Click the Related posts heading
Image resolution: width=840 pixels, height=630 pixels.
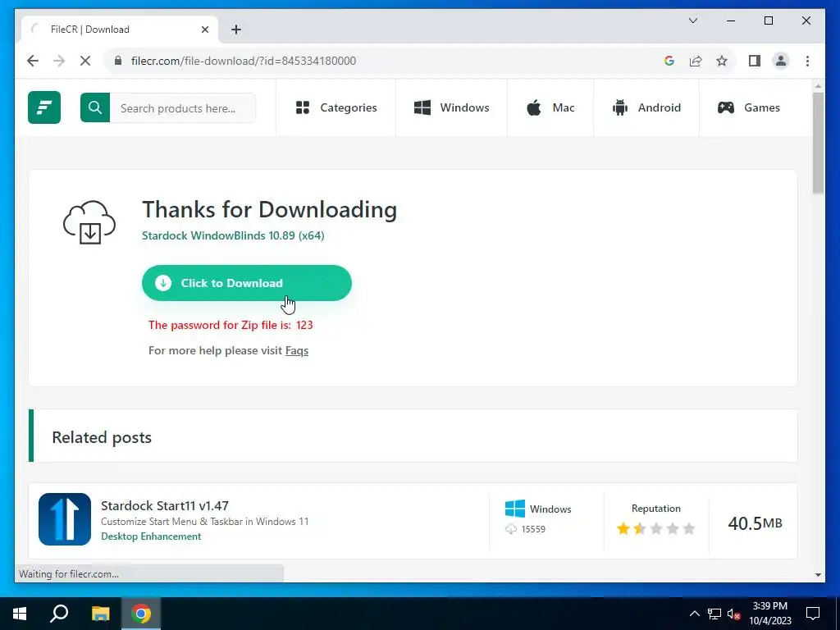point(102,437)
